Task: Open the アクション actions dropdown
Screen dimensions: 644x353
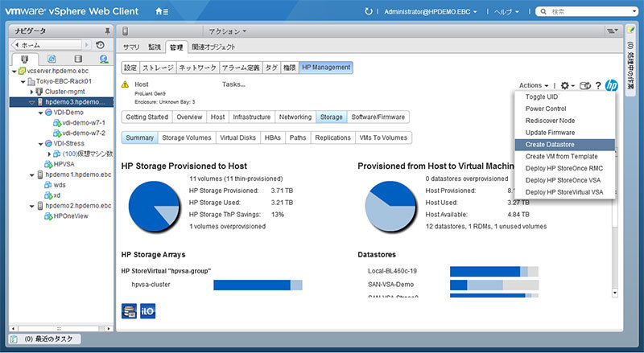Action: pyautogui.click(x=228, y=31)
